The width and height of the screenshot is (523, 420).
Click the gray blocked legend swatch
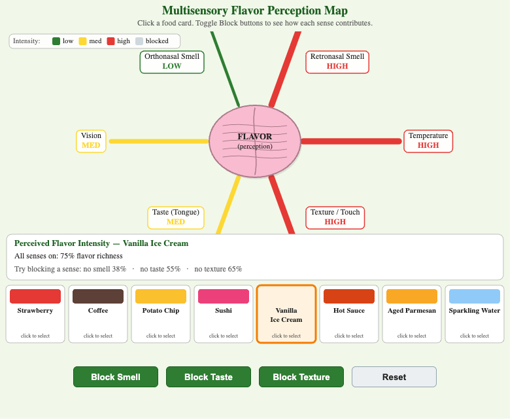(x=139, y=41)
